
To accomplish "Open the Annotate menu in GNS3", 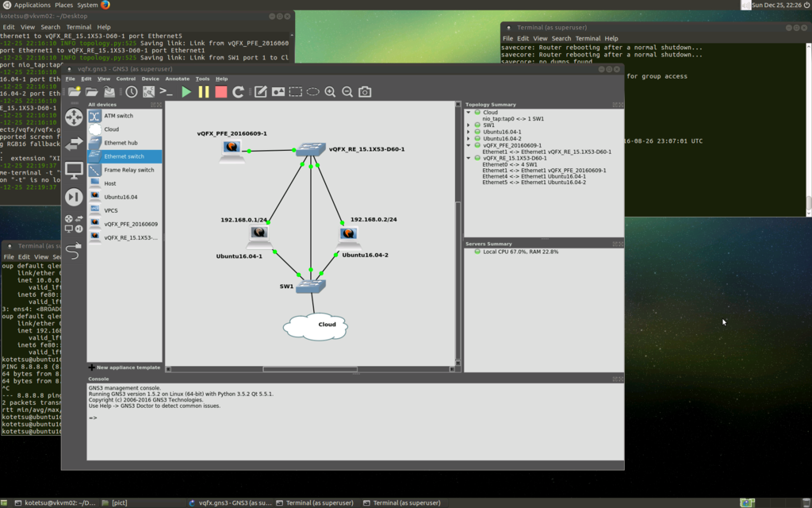I will (x=177, y=79).
